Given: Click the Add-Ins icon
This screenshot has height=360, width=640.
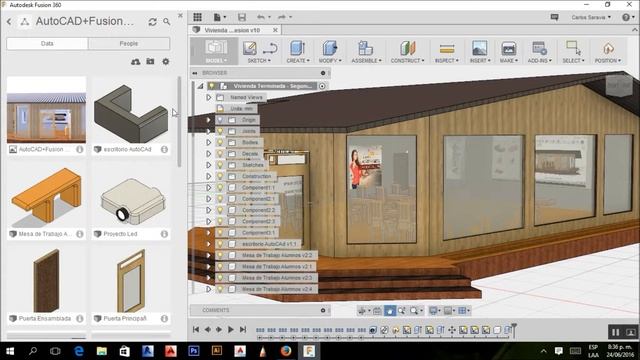Looking at the screenshot, I should pyautogui.click(x=539, y=48).
